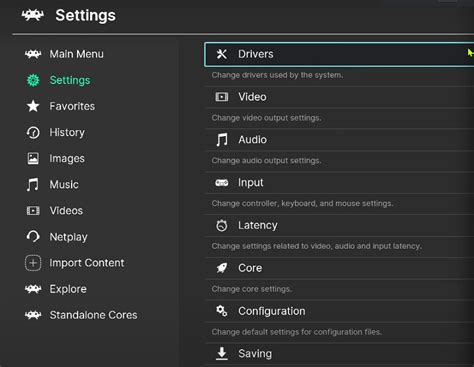Viewport: 474px width, 367px height.
Task: Click 'Change video output settings.' description
Action: pos(266,118)
